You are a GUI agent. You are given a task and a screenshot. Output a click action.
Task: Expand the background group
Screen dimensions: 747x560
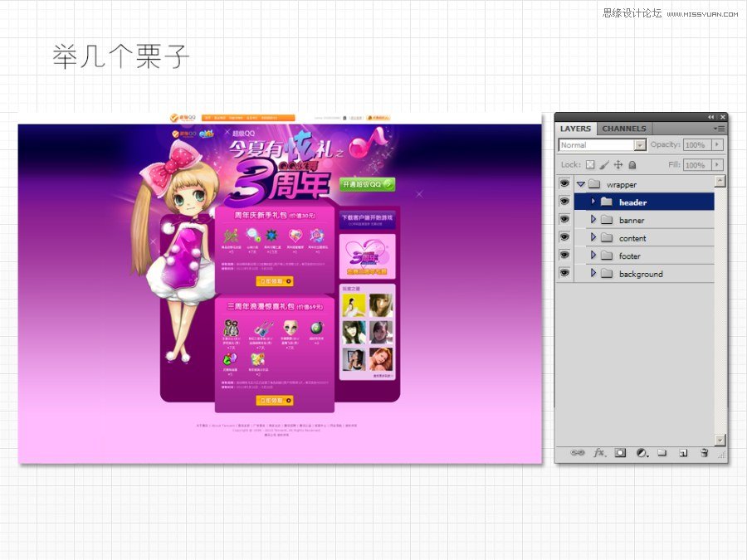click(593, 273)
